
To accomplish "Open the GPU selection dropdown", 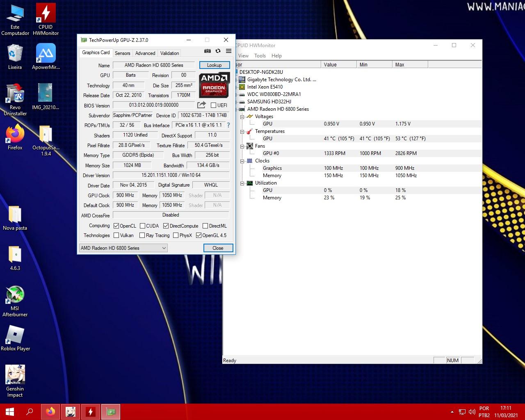I will point(123,248).
